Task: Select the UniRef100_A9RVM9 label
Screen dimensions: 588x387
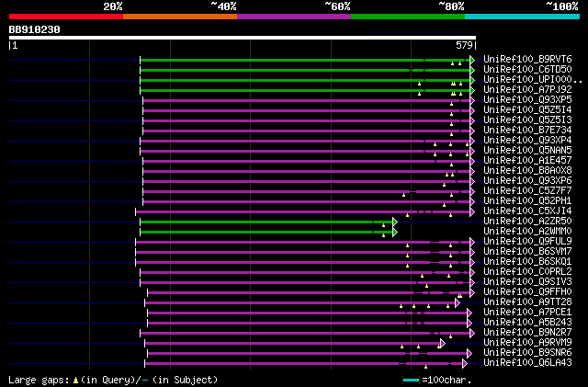Action: click(527, 343)
